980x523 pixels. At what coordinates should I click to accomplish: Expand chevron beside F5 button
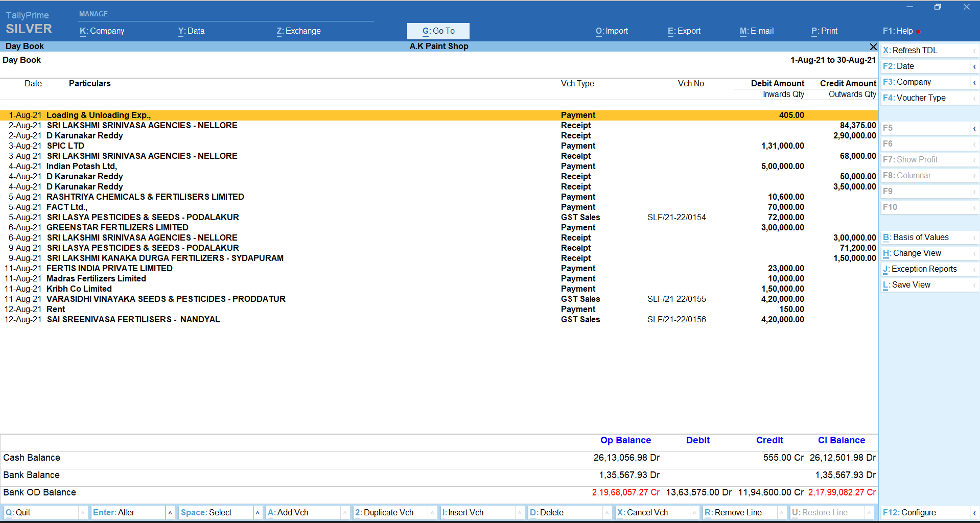coord(974,128)
